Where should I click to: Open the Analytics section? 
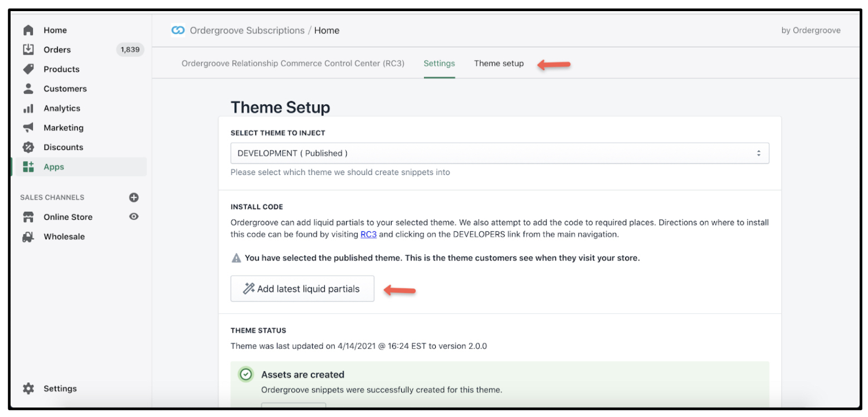tap(61, 108)
